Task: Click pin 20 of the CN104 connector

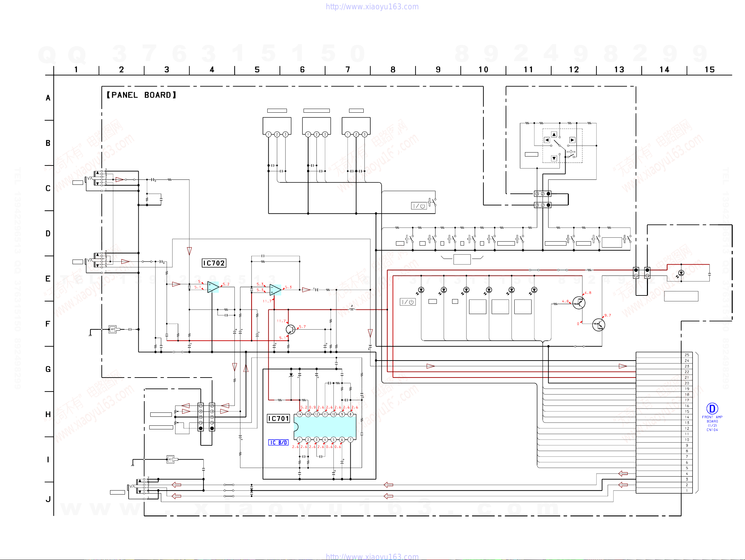Action: (x=687, y=383)
